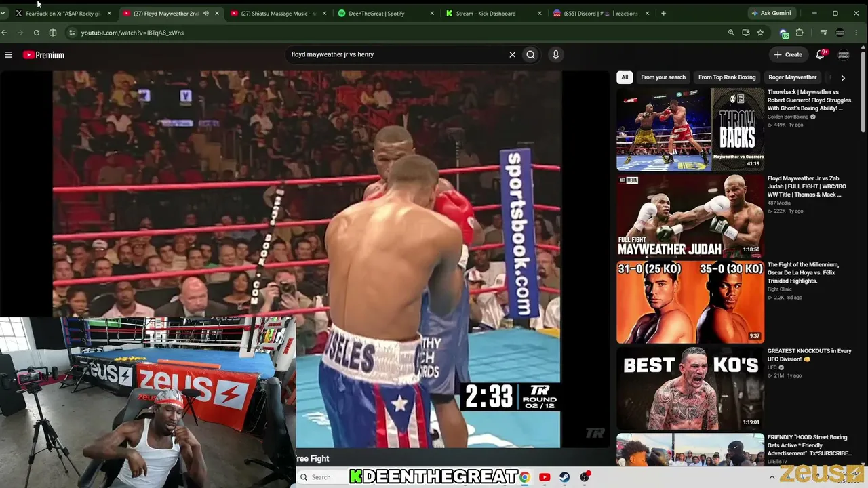Close the Shiatsu Massage Music tab
Image resolution: width=868 pixels, height=488 pixels.
coord(325,13)
